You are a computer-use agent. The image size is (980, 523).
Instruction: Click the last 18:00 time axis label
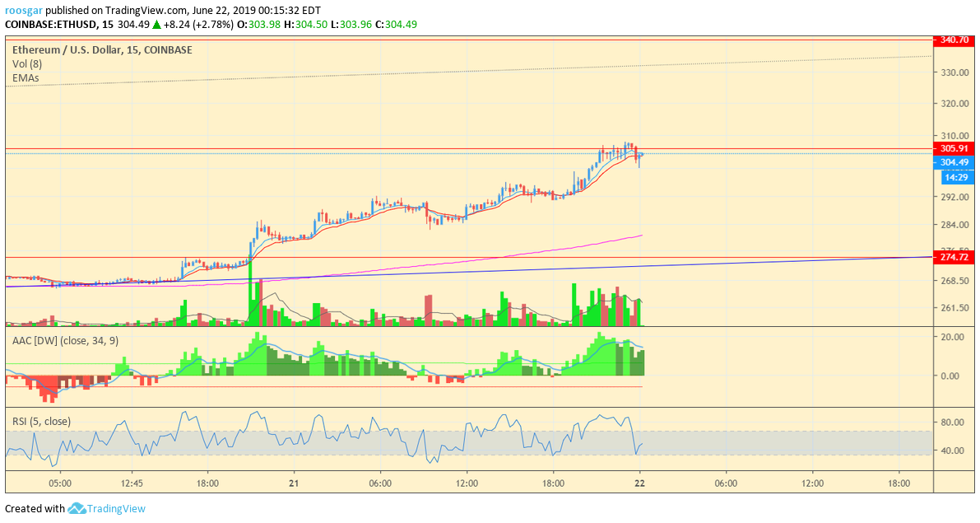[x=899, y=483]
